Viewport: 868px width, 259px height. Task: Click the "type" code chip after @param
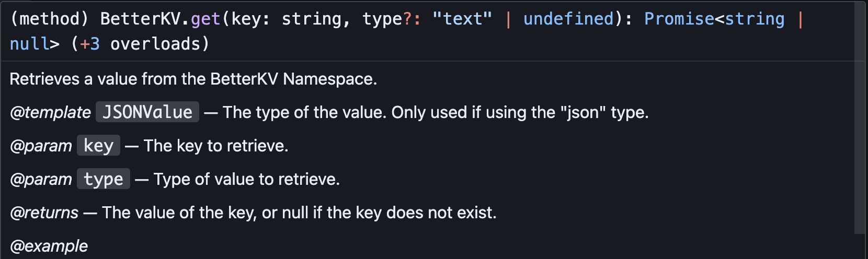point(103,179)
